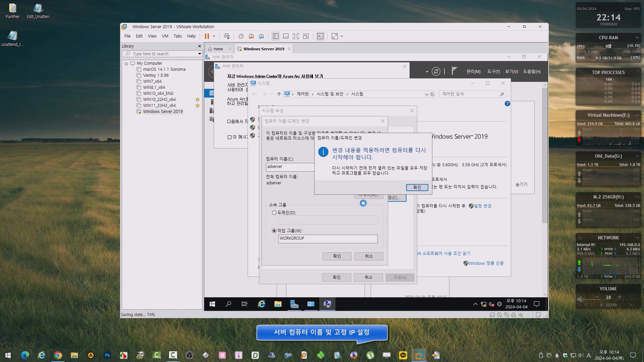The width and height of the screenshot is (644, 362).
Task: Click the refresh button beside the address bar
Action: point(432,94)
